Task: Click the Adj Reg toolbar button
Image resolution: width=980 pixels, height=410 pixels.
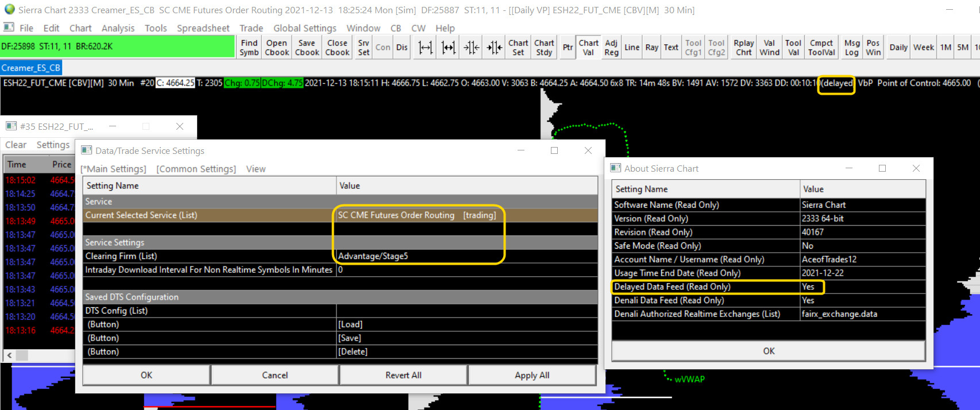Action: point(612,47)
